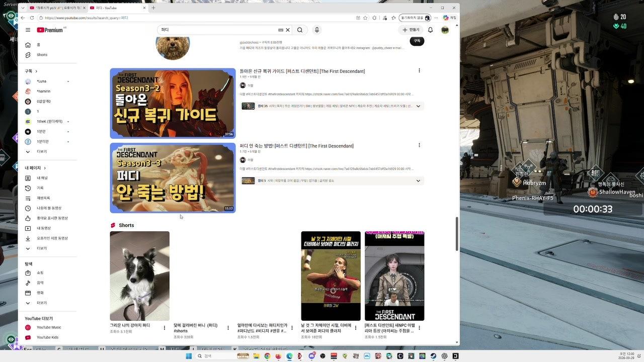Open the browser extensions puzzle icon

[374, 18]
